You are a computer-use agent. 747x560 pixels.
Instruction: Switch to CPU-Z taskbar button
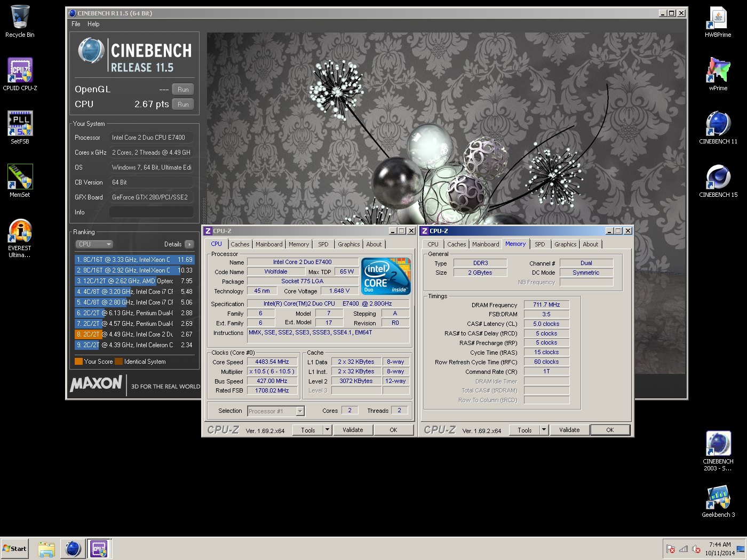pyautogui.click(x=99, y=549)
